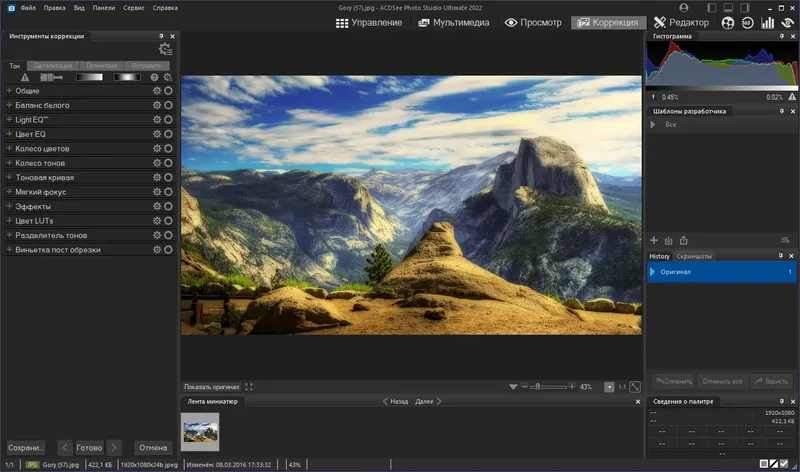Open settings gear for Баланс белого
Screen dimensions: 800x472
[156, 105]
